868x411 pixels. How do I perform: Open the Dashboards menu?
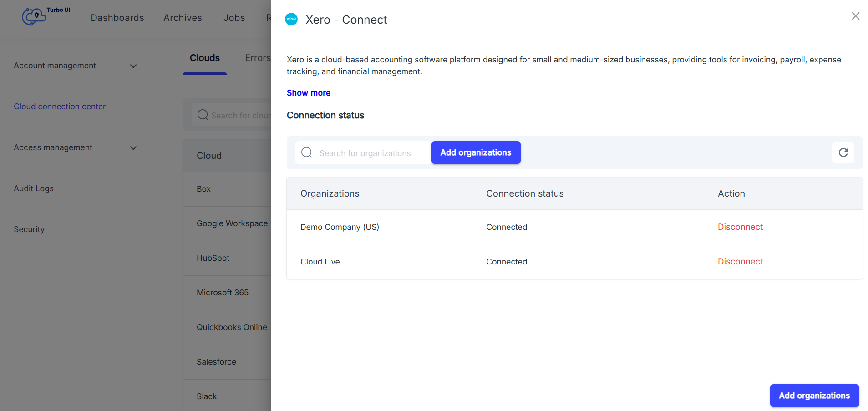tap(117, 18)
